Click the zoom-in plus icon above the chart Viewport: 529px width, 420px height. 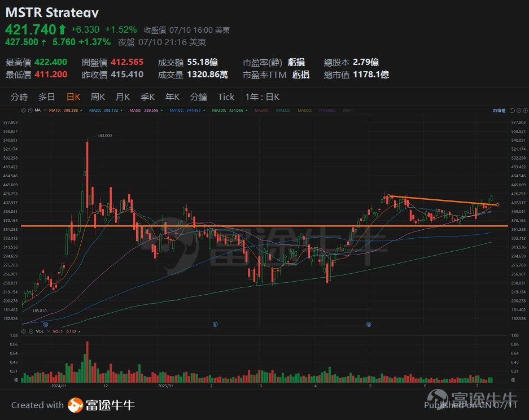point(525,111)
